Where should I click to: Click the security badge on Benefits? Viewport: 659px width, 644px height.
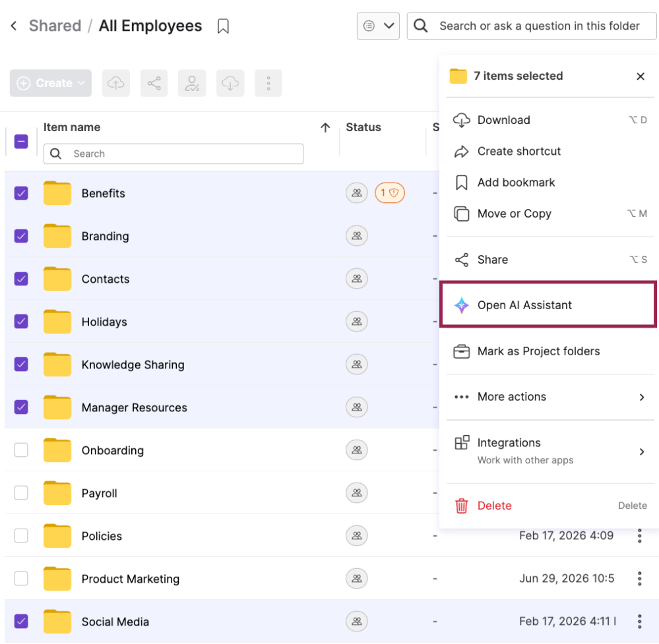coord(390,193)
